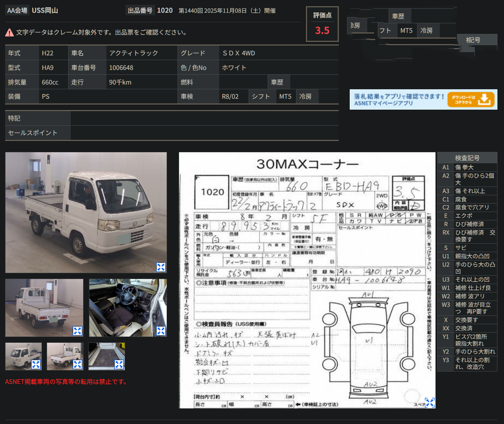The height and width of the screenshot is (424, 504).
Task: Select legend row U1 親指大の凸凹
Action: [467, 256]
